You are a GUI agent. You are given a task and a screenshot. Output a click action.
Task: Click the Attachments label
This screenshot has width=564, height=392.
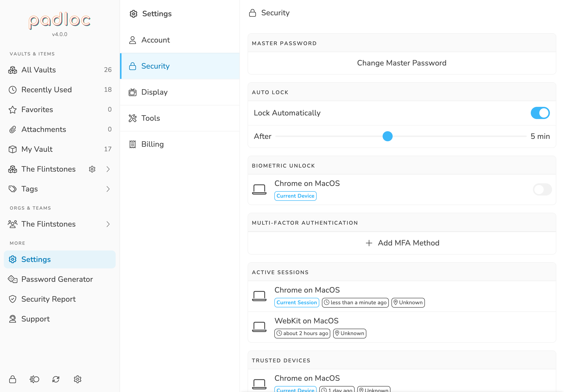point(44,130)
